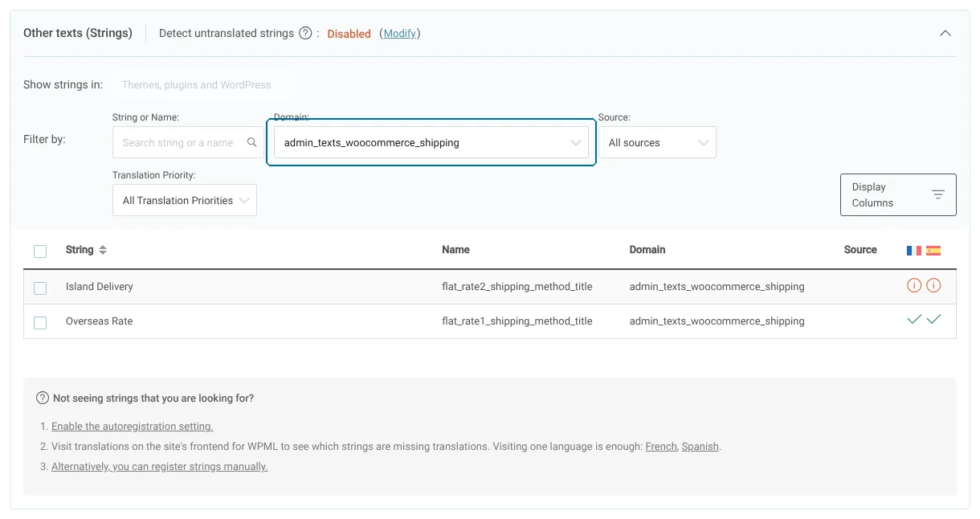
Task: Click Overseas Rate Spanish checkmark icon
Action: tap(933, 320)
